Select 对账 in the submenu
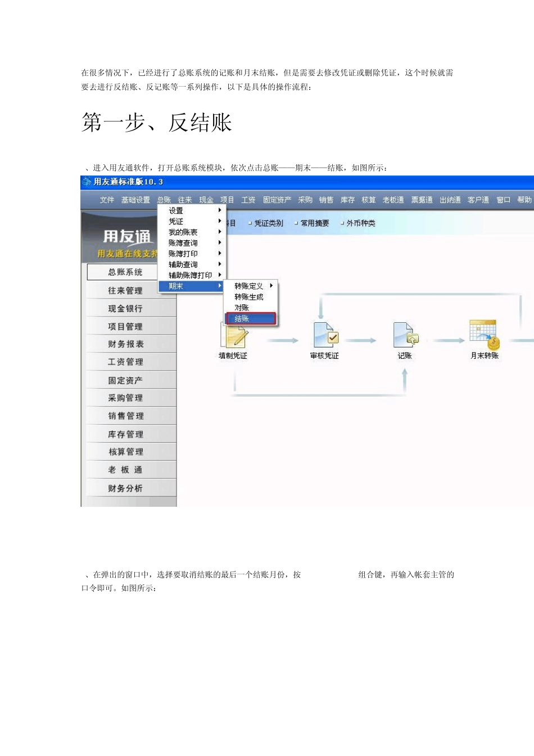This screenshot has width=534, height=756. click(251, 307)
